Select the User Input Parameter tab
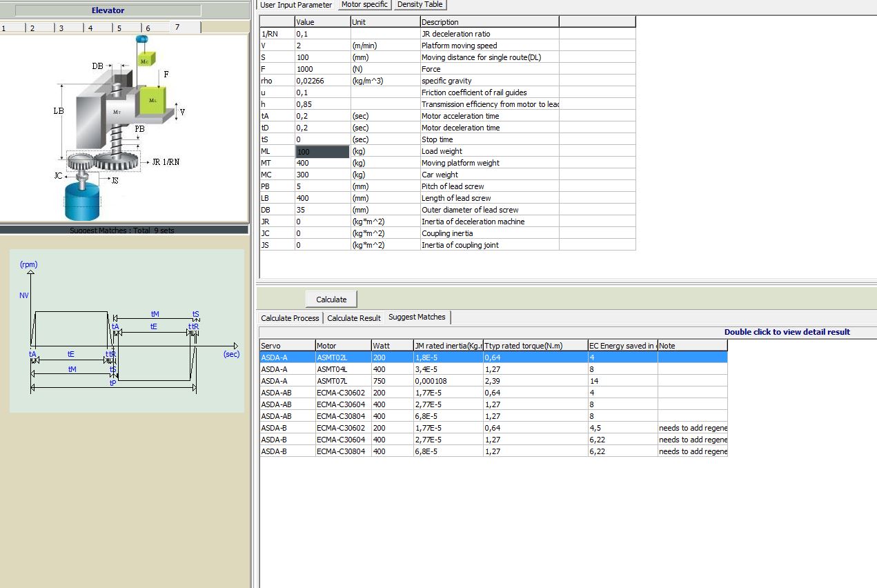 click(x=296, y=5)
